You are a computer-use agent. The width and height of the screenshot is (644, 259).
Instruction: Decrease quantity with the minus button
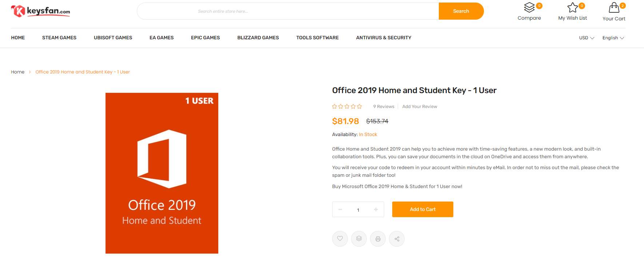coord(340,210)
